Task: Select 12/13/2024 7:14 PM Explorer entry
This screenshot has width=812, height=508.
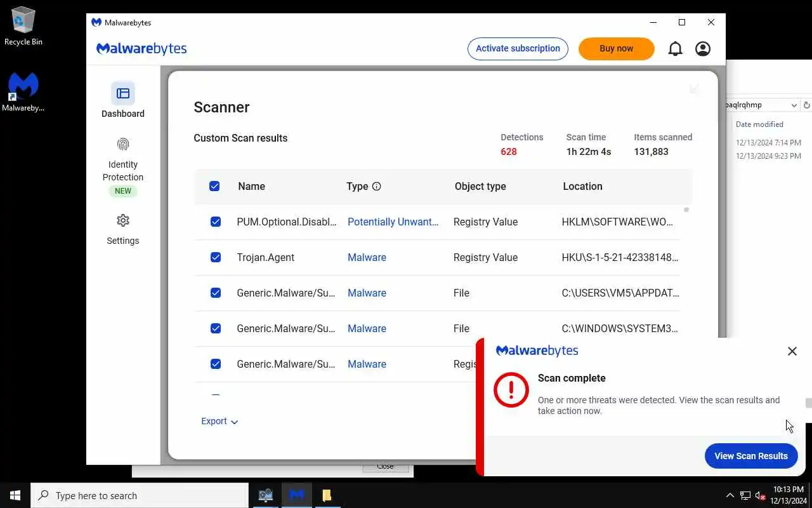Action: point(768,143)
